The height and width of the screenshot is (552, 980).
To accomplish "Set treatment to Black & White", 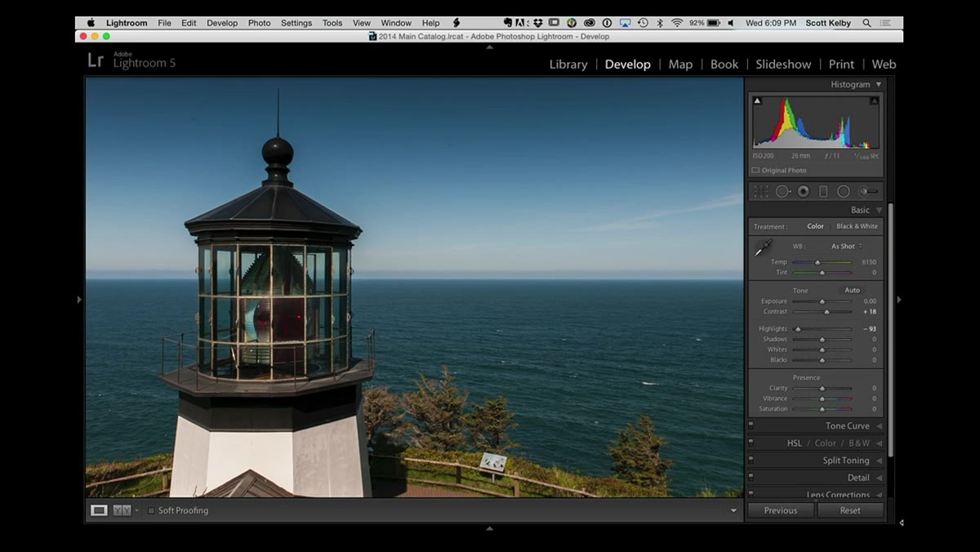I will pos(857,226).
